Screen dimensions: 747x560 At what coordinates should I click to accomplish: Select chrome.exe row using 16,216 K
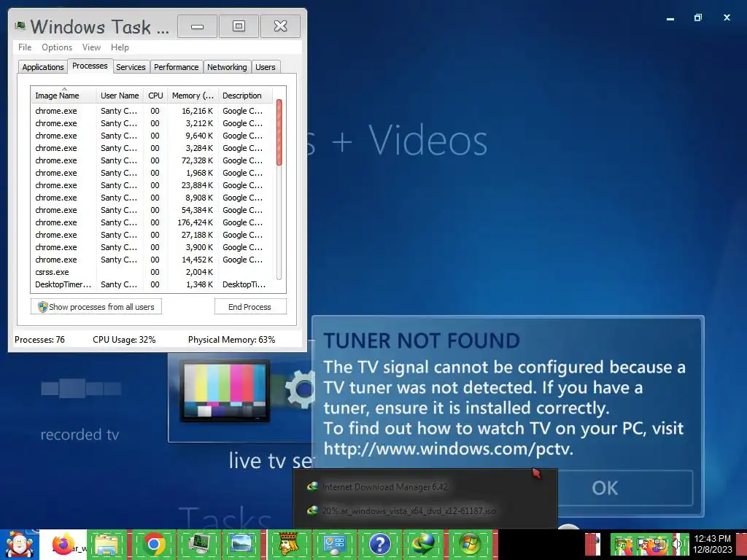pyautogui.click(x=152, y=111)
